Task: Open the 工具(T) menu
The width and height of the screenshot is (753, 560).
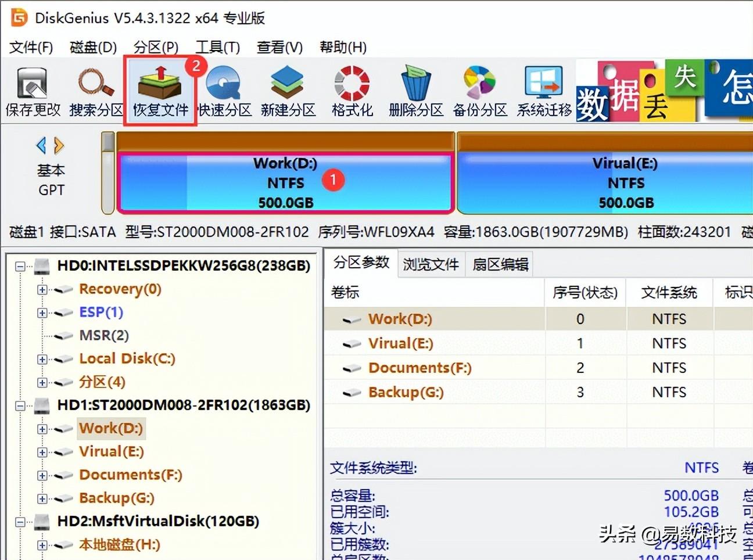Action: click(218, 47)
